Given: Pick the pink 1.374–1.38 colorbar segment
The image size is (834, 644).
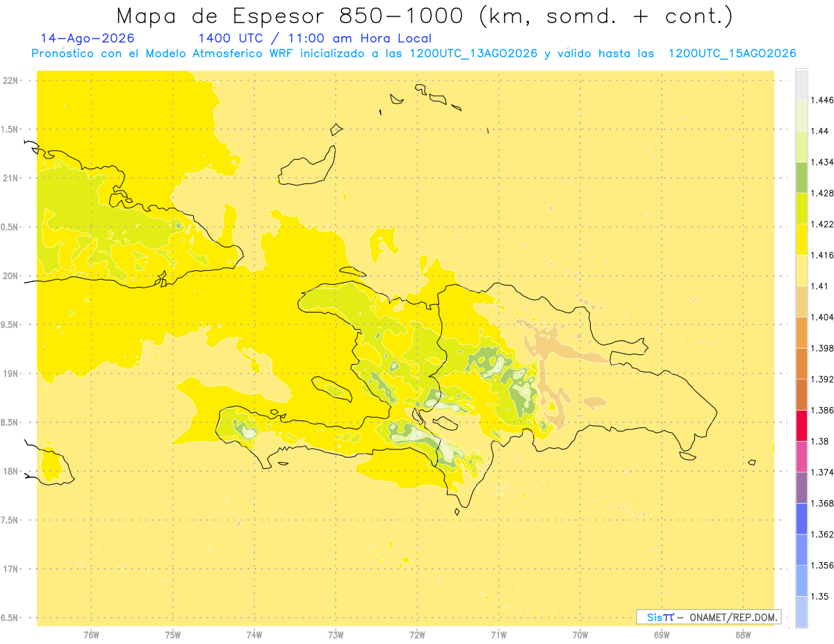Looking at the screenshot, I should [x=801, y=456].
